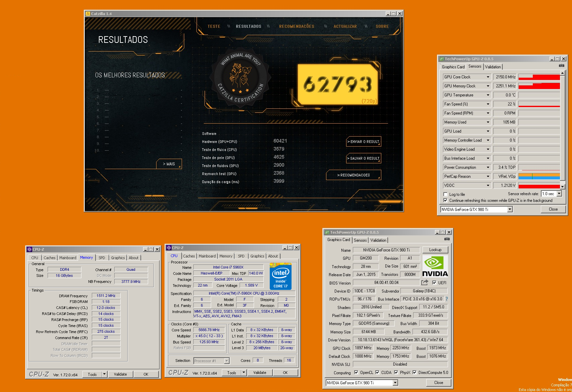This screenshot has height=392, width=572.
Task: Click Validate in CPU-Z CPU window
Action: tap(260, 373)
